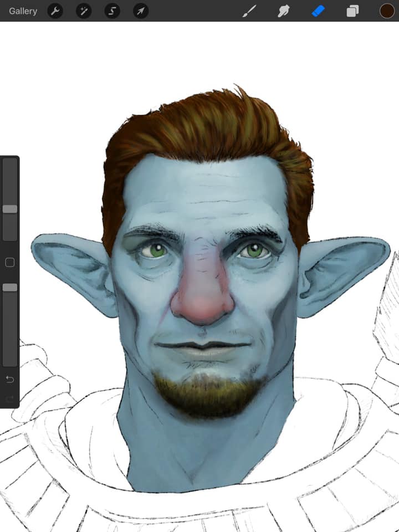
Task: Activate the Selection tool
Action: (x=112, y=11)
